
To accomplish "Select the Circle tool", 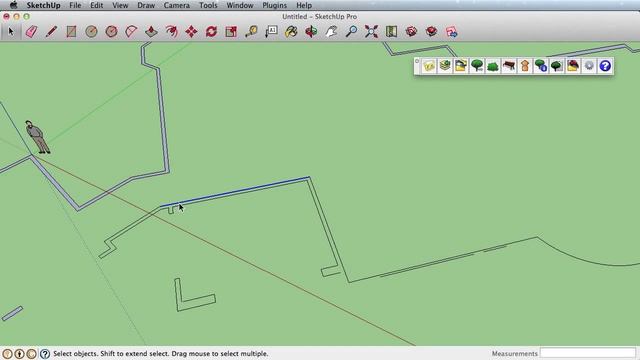I will (91, 31).
